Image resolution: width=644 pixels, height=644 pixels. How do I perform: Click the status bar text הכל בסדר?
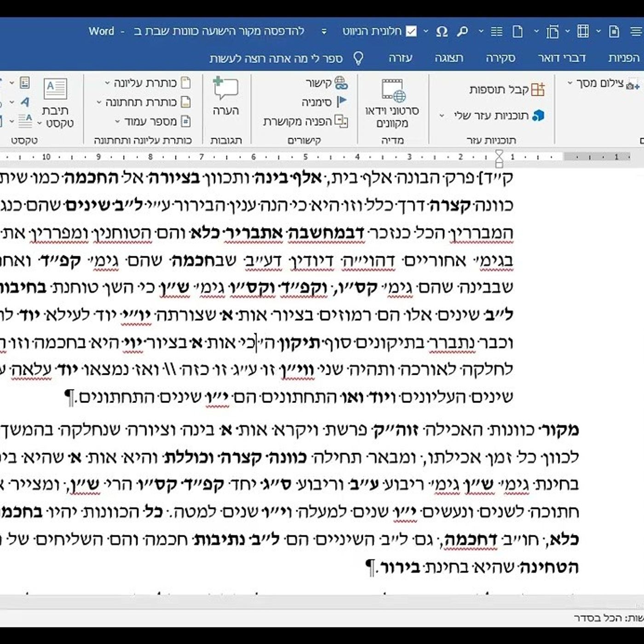pyautogui.click(x=598, y=618)
